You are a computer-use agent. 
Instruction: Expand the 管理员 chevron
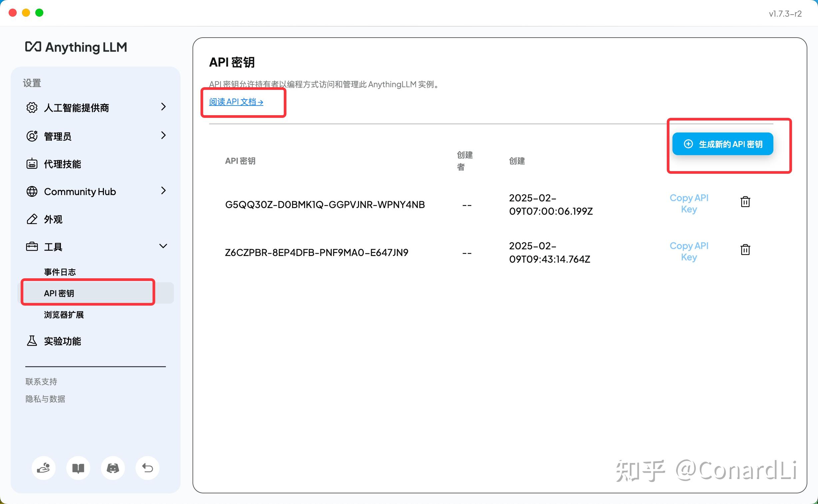coord(163,135)
